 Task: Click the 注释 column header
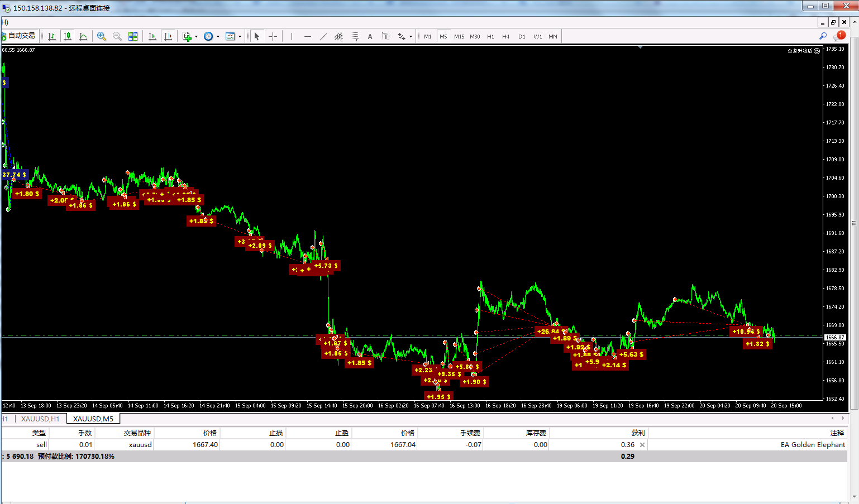837,433
